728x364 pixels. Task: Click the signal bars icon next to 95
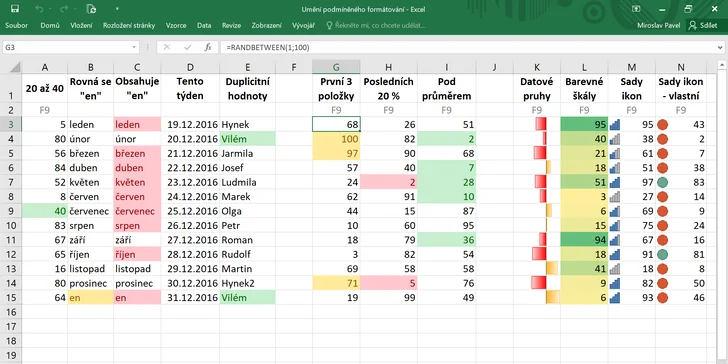(615, 124)
